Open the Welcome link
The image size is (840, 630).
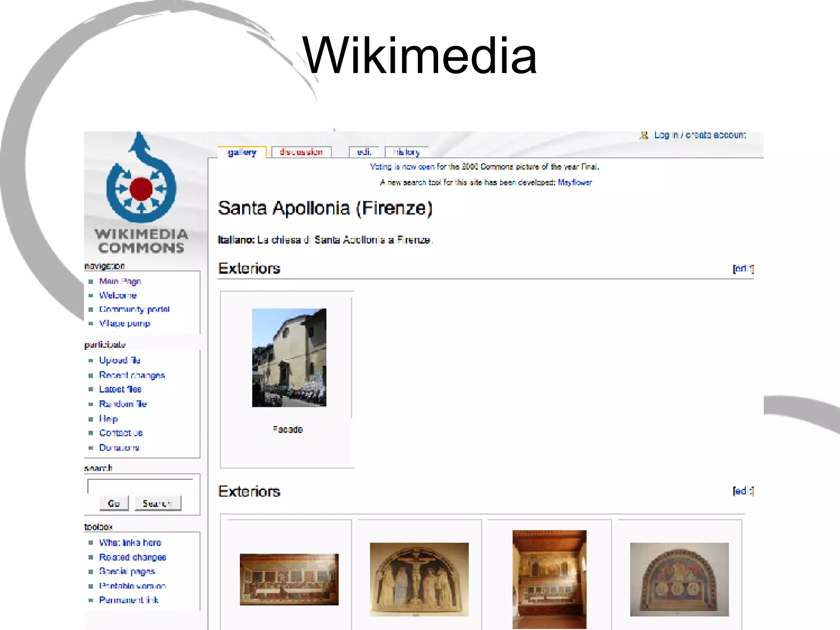click(118, 295)
